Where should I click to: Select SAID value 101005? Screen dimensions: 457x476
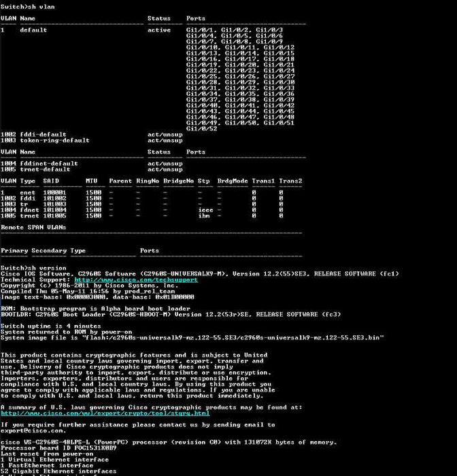point(54,216)
